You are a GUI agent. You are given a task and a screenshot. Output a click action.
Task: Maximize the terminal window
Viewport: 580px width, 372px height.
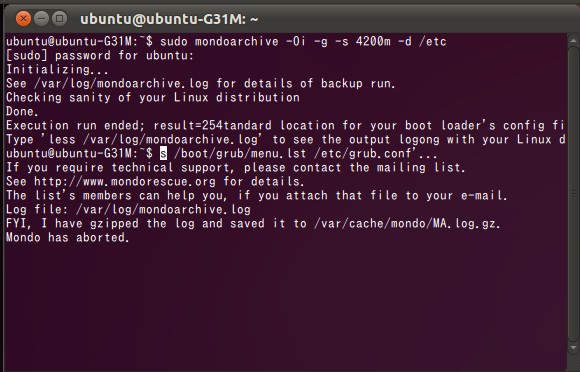59,18
